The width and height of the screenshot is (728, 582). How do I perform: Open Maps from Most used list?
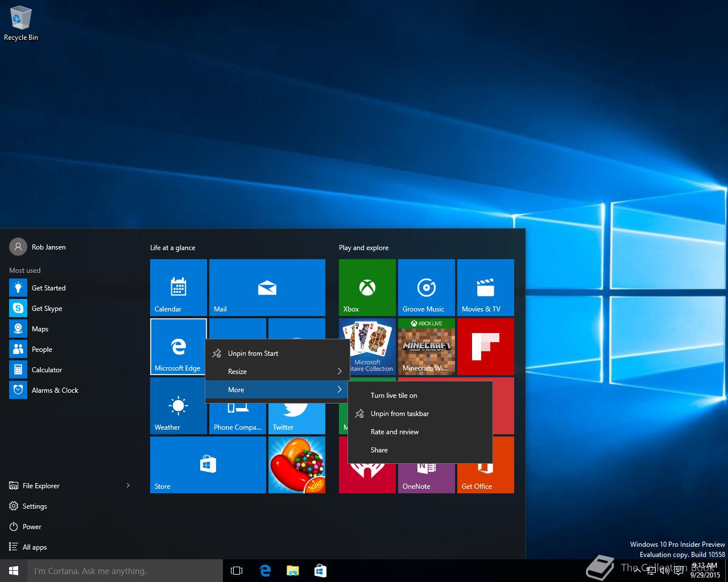tap(71, 329)
